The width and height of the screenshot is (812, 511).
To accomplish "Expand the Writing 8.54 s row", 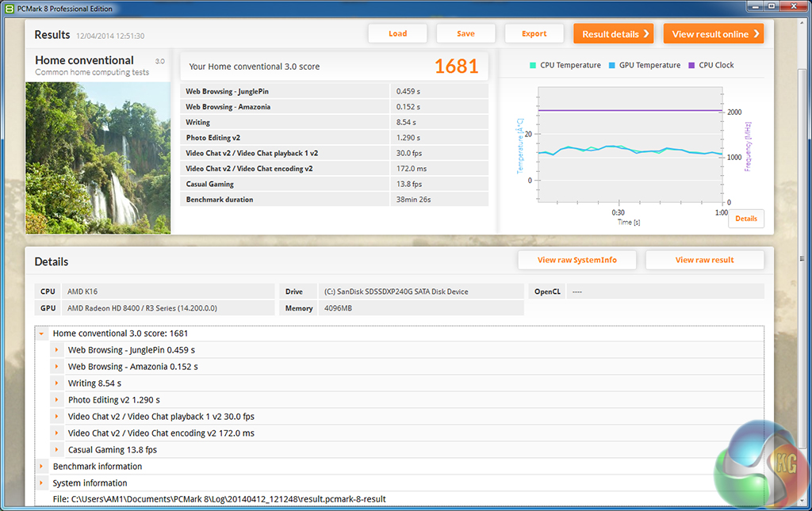I will [57, 383].
